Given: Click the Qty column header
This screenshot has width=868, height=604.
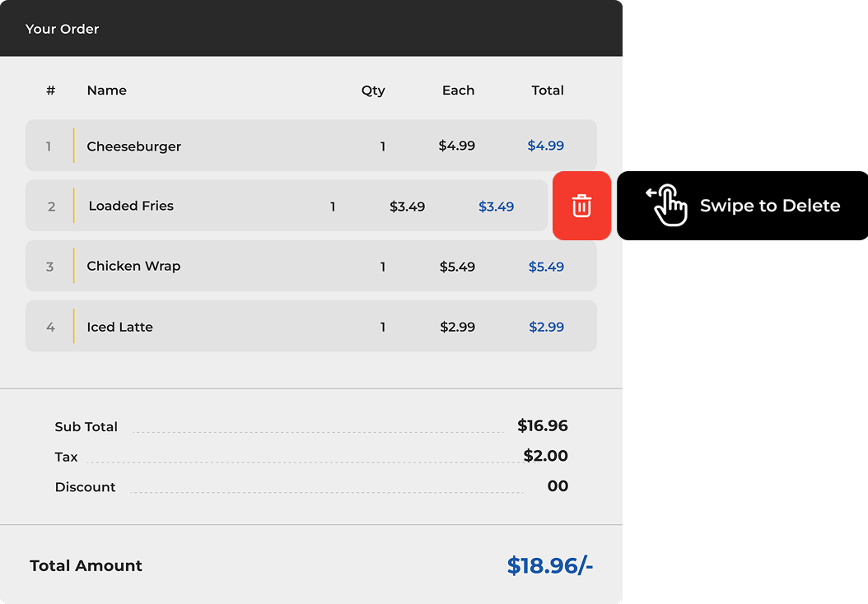Looking at the screenshot, I should pyautogui.click(x=373, y=91).
